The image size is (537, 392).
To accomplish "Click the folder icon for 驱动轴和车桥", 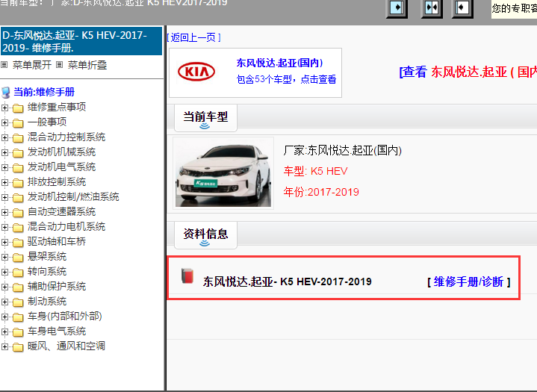I will pos(18,243).
